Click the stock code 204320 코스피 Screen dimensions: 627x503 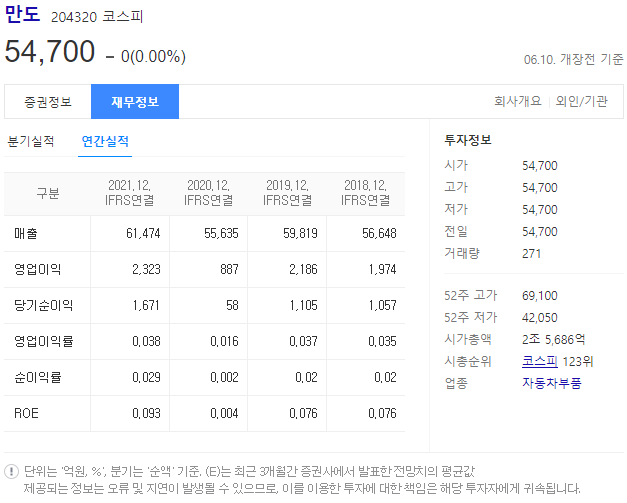tap(97, 17)
